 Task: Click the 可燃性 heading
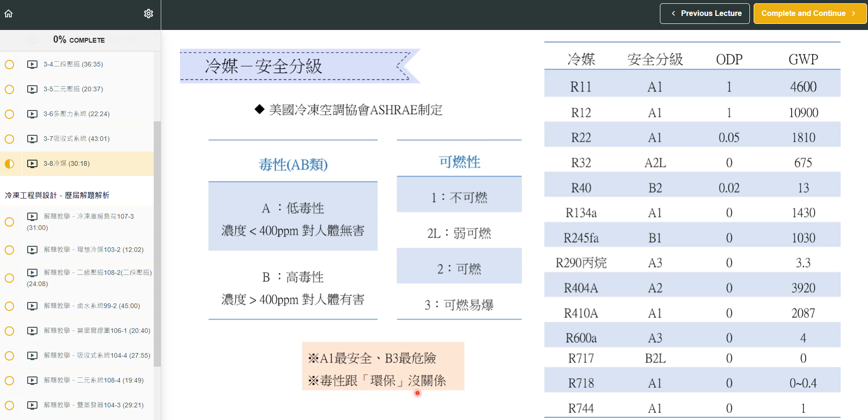[459, 162]
